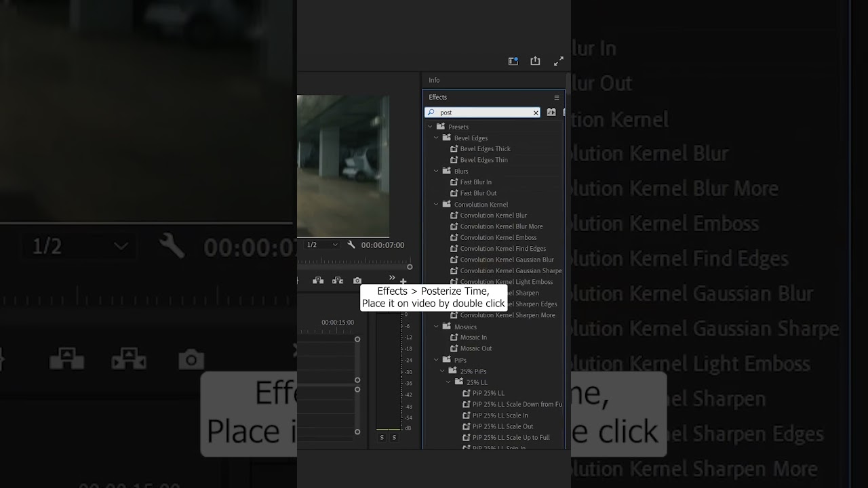Click the Mosaic Out preset icon

(454, 348)
